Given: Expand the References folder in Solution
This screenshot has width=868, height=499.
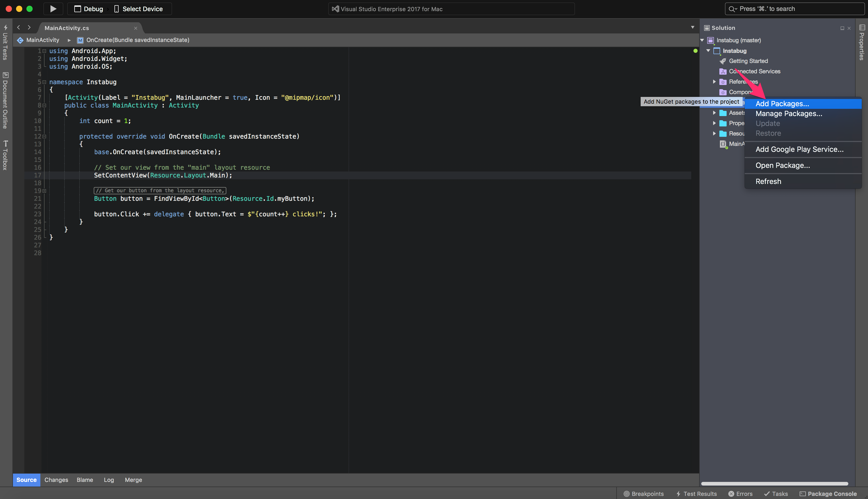Looking at the screenshot, I should 714,82.
